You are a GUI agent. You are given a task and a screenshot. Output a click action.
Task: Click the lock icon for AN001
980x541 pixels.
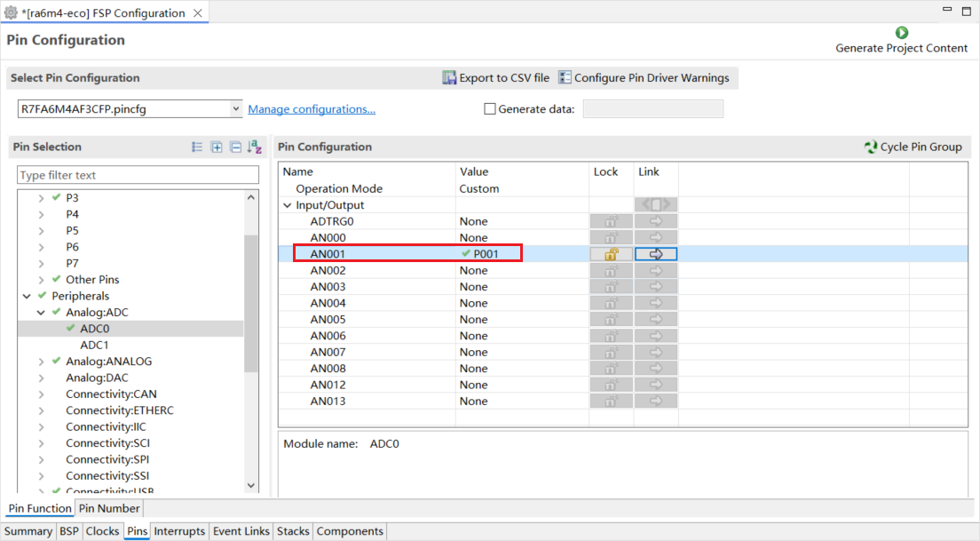[x=612, y=254]
